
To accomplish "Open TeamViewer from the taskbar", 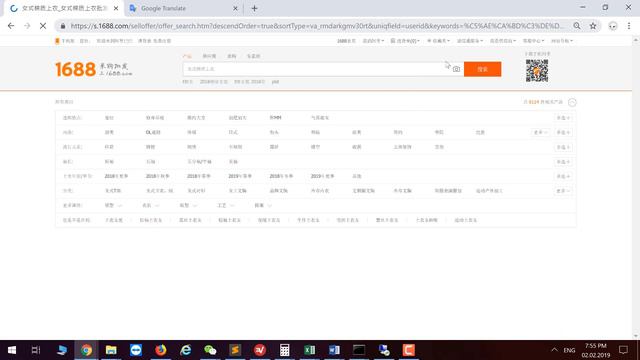I will pos(136,350).
